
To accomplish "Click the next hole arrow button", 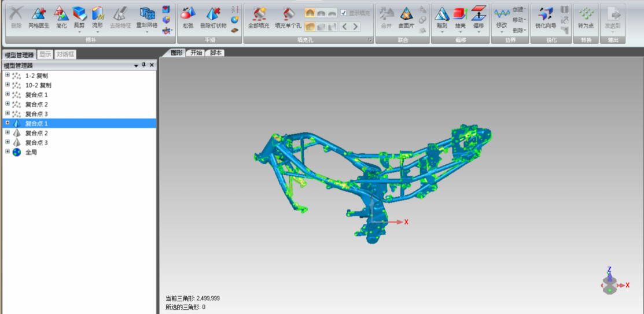I will point(355,27).
